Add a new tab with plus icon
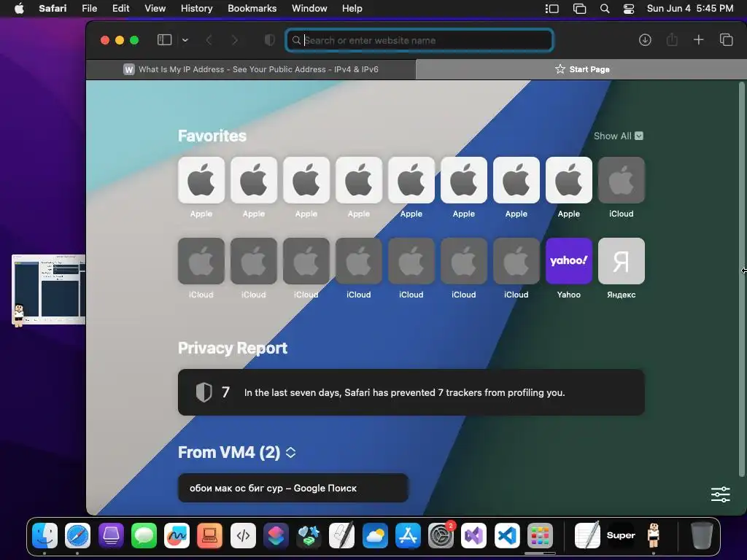Viewport: 747px width, 560px height. click(698, 40)
